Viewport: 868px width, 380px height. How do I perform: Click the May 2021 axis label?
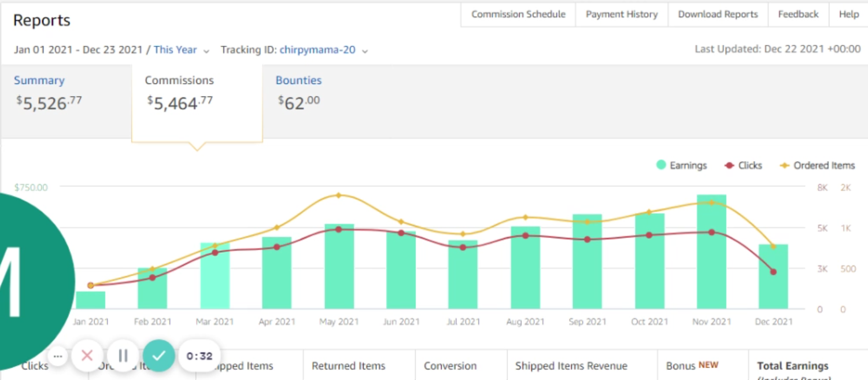tap(339, 322)
